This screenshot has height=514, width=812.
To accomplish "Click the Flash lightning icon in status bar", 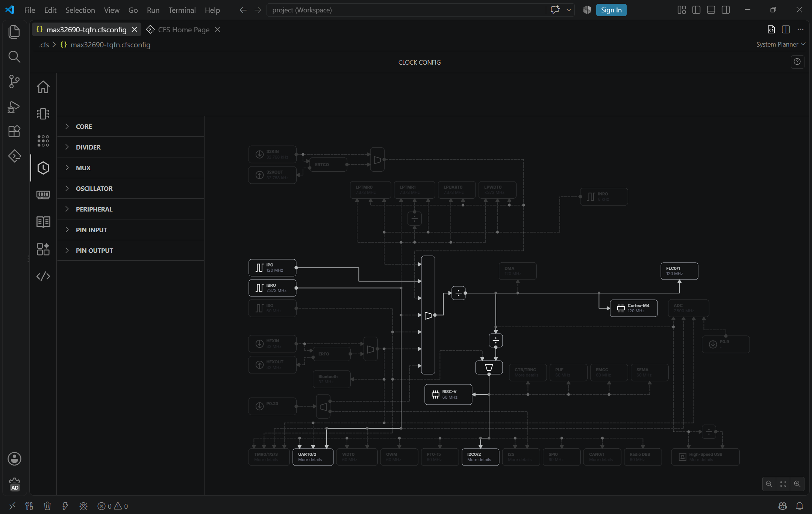I will pyautogui.click(x=65, y=506).
